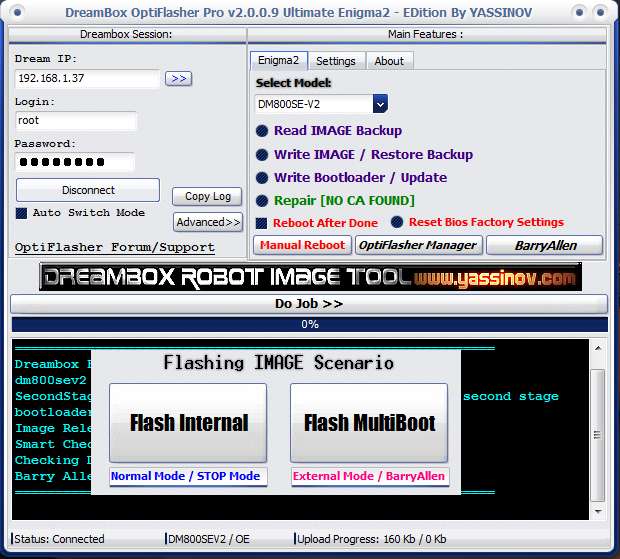Switch to the Enigma2 tab
This screenshot has width=620, height=559.
click(278, 60)
